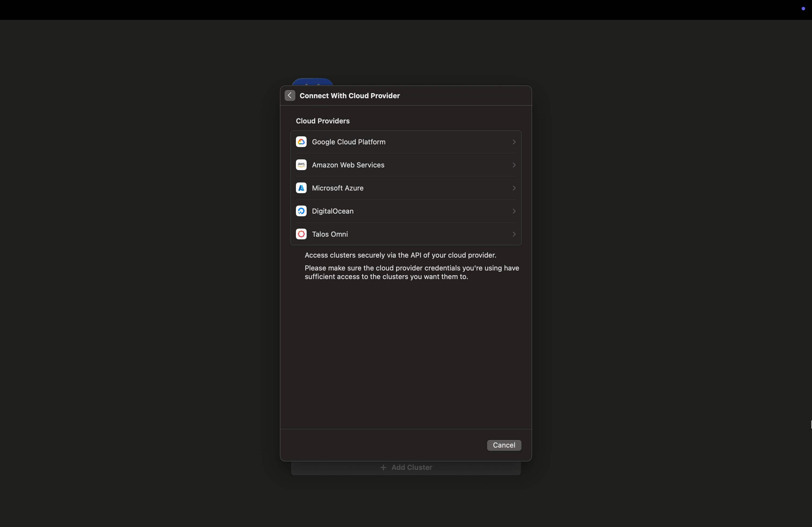Choose the DigitalOcean label
The image size is (812, 527).
(x=333, y=211)
